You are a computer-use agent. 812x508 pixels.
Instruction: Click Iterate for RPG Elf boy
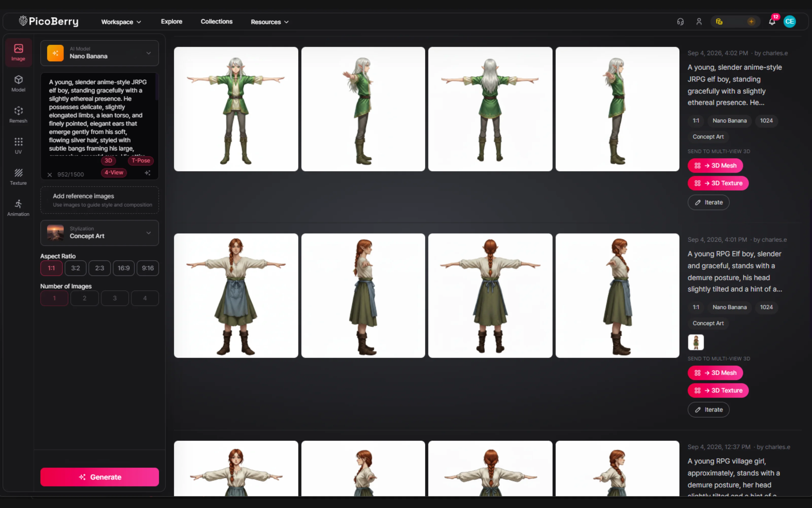709,410
